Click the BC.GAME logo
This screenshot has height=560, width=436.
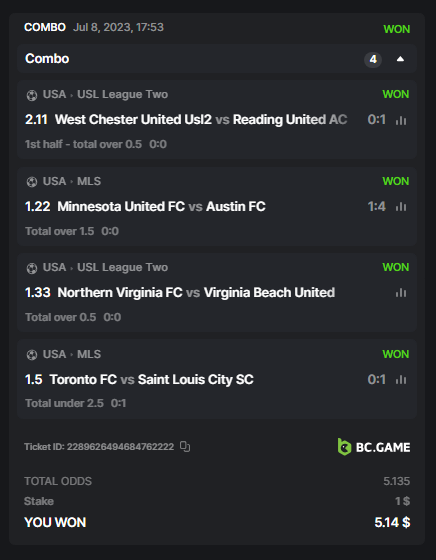tap(374, 447)
